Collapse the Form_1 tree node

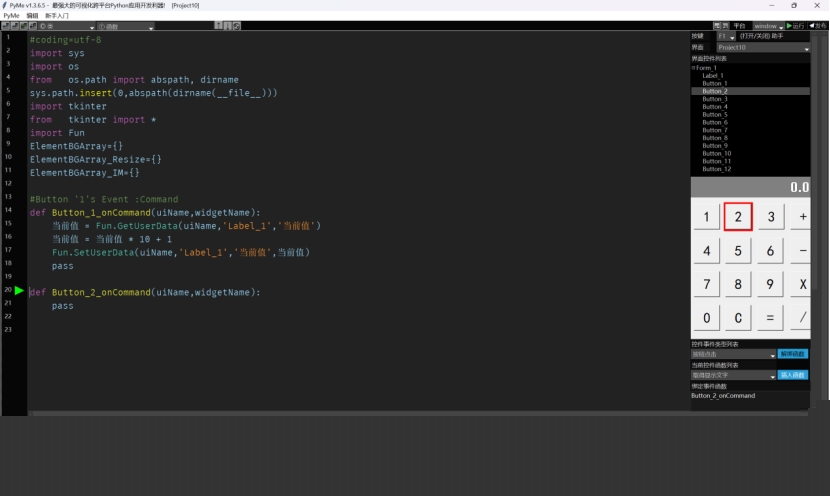coord(693,68)
